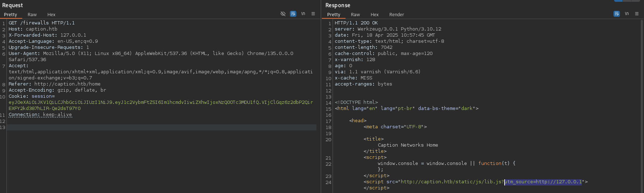
Task: Open the Render tab in the Response pane
Action: 397,15
